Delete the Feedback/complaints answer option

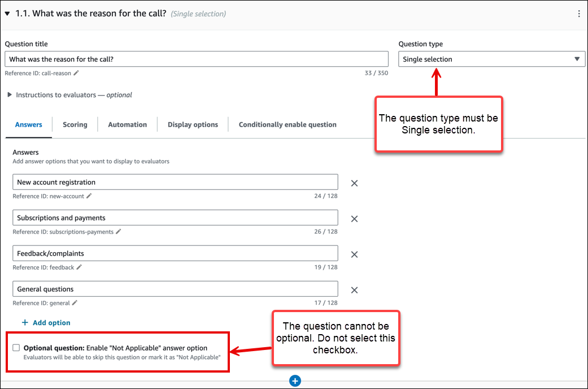[x=355, y=254]
